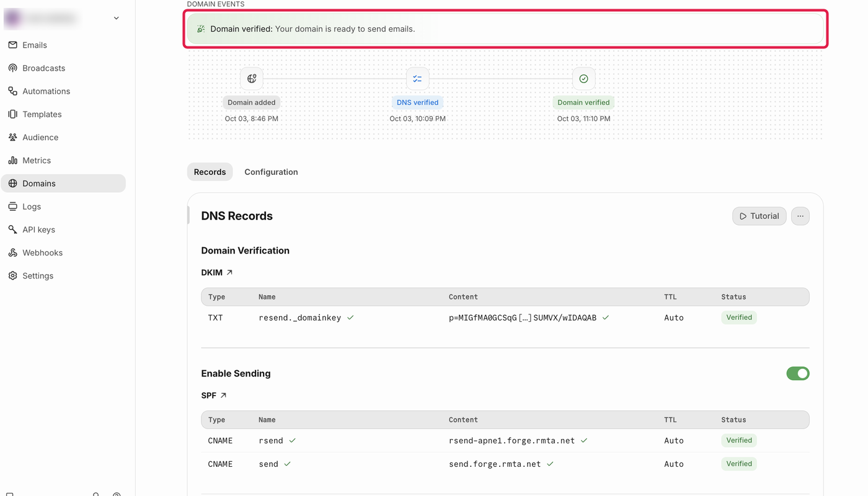Click the party popper icon in banner
The width and height of the screenshot is (868, 496).
tap(201, 29)
